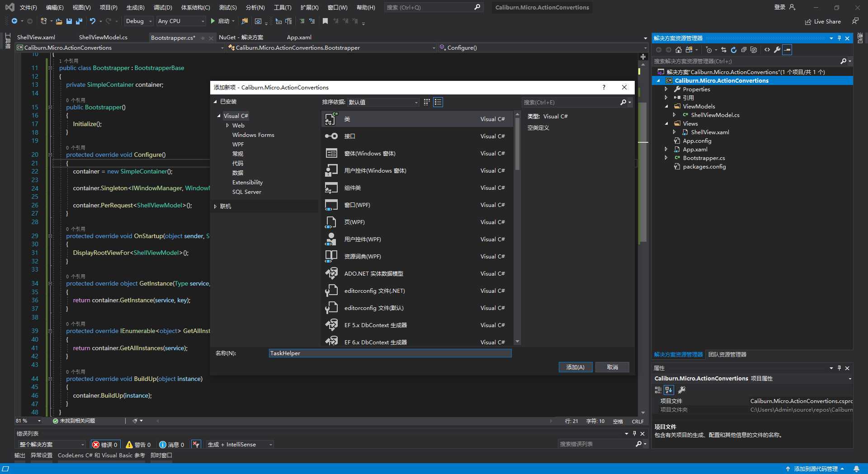Click the notification bell in status bar

tap(856, 469)
